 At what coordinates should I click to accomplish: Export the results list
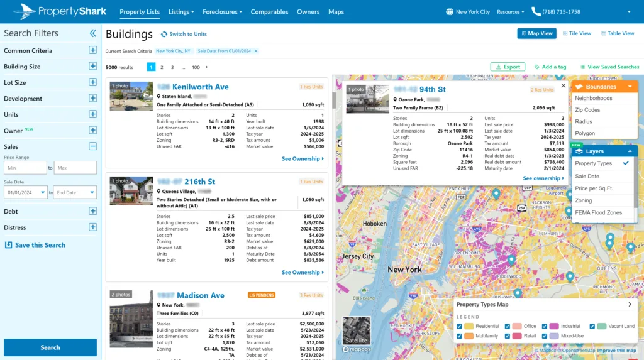pyautogui.click(x=507, y=67)
